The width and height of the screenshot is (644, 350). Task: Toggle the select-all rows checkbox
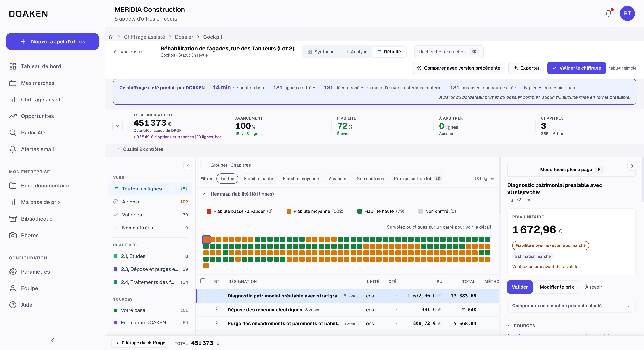point(203,281)
